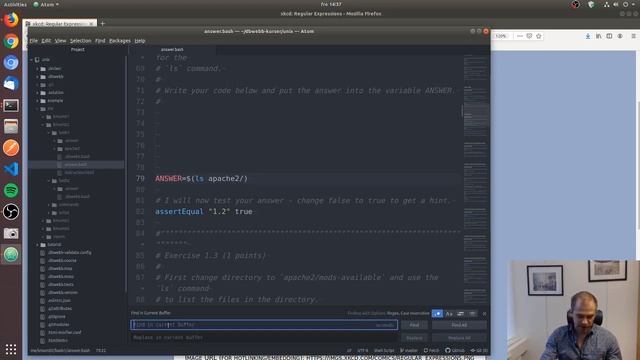Open the orange Postman icon in dock
The image size is (640, 360).
(11, 148)
